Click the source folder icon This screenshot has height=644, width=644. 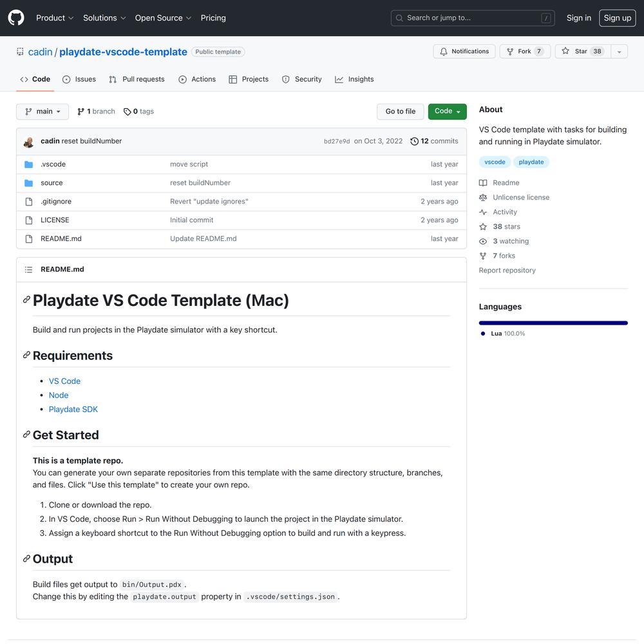pos(29,183)
